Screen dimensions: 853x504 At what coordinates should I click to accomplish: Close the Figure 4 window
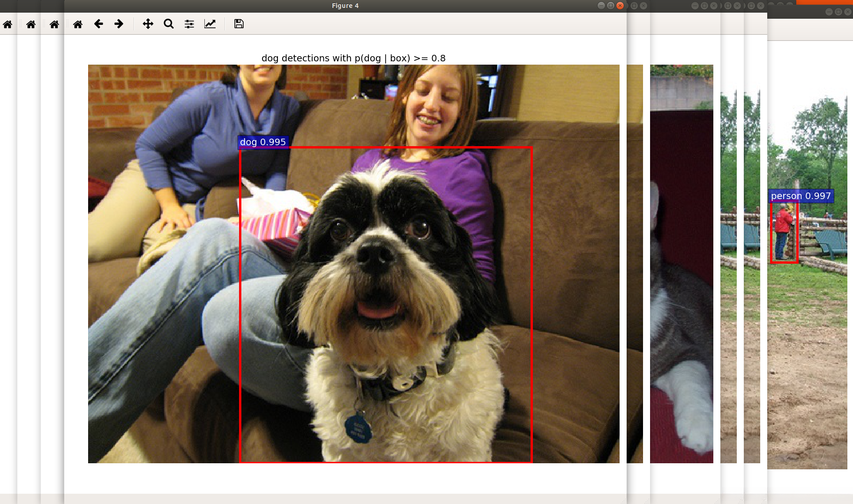(x=620, y=6)
